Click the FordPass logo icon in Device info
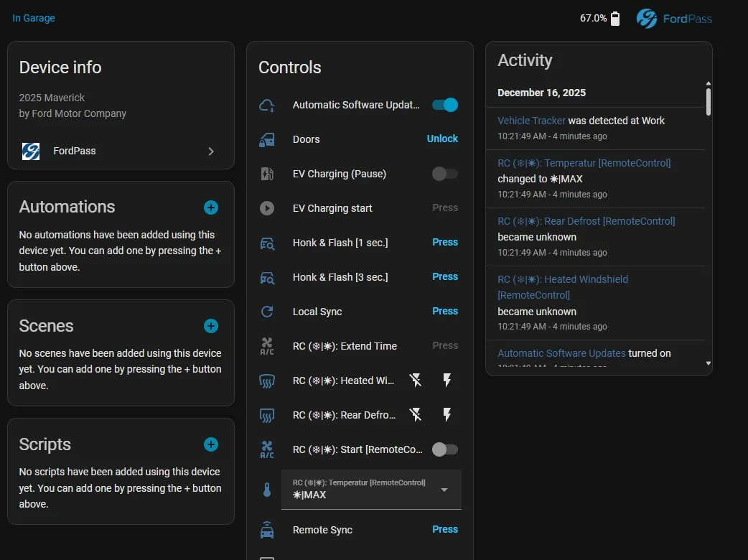 click(x=31, y=151)
